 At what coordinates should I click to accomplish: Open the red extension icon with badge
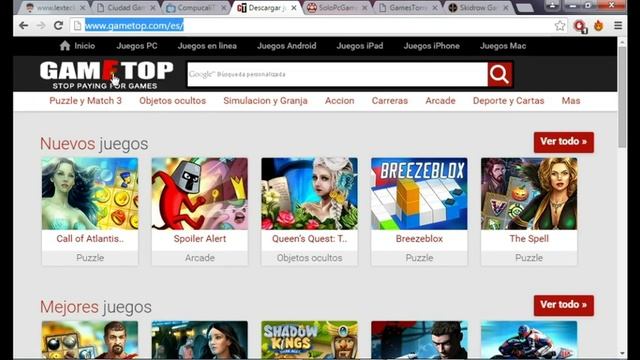580,26
